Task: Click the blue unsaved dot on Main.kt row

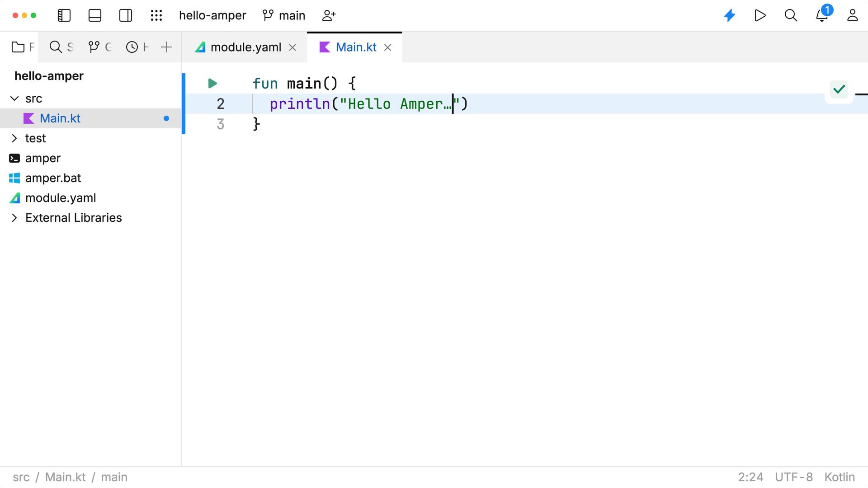Action: pyautogui.click(x=166, y=118)
